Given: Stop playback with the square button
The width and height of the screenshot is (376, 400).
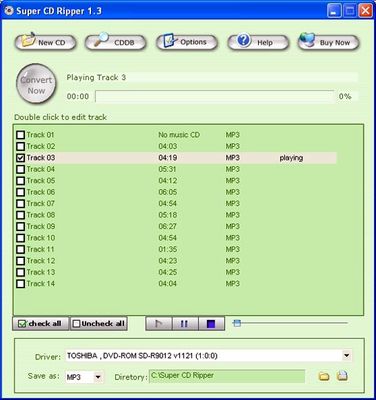Looking at the screenshot, I should [211, 324].
